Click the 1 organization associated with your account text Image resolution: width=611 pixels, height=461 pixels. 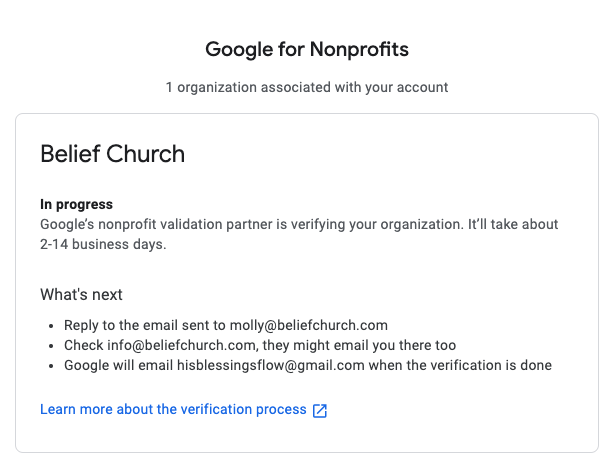307,87
